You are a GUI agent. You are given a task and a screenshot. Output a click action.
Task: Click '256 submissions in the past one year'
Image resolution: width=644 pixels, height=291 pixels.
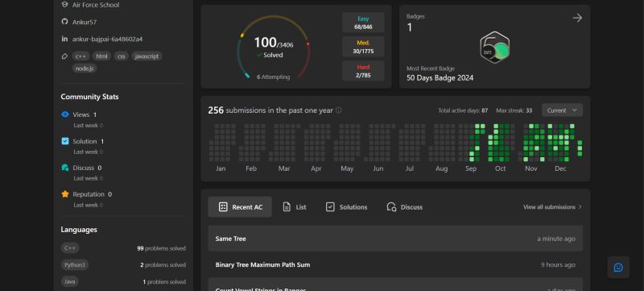[x=270, y=110]
